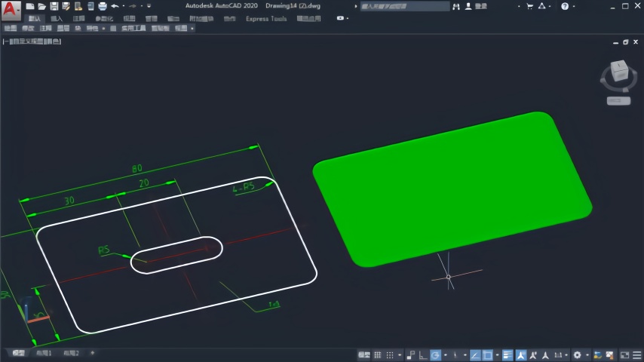644x362 pixels.
Task: Click the Plot printer icon
Action: coord(103,6)
